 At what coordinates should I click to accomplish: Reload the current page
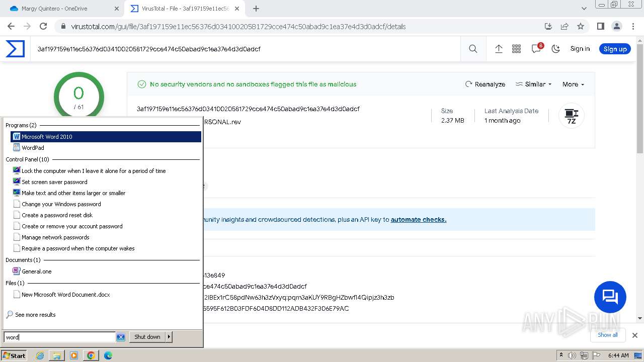point(43,26)
